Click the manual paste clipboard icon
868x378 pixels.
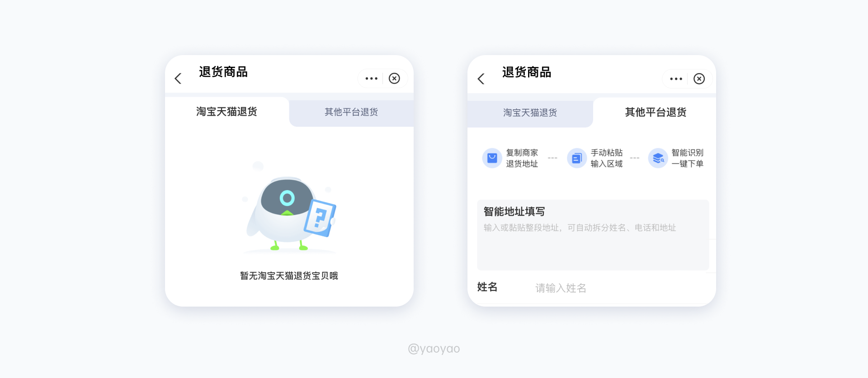point(577,158)
